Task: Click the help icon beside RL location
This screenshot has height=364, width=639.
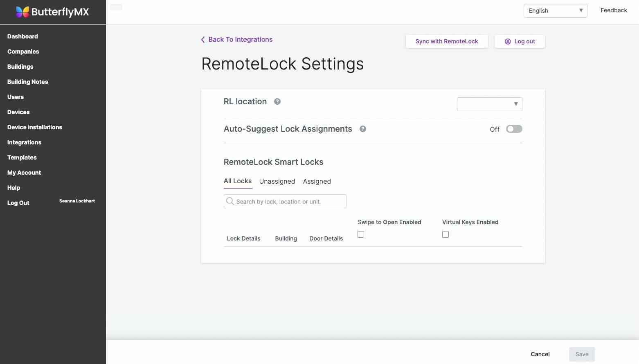Action: click(277, 101)
